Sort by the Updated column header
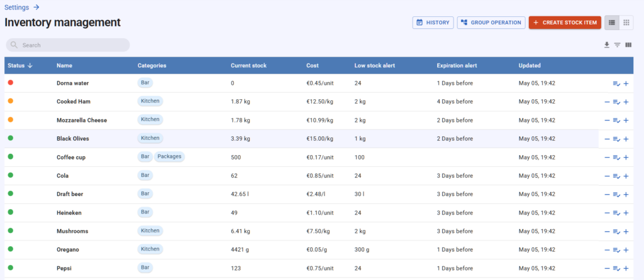This screenshot has width=644, height=280. coord(530,65)
